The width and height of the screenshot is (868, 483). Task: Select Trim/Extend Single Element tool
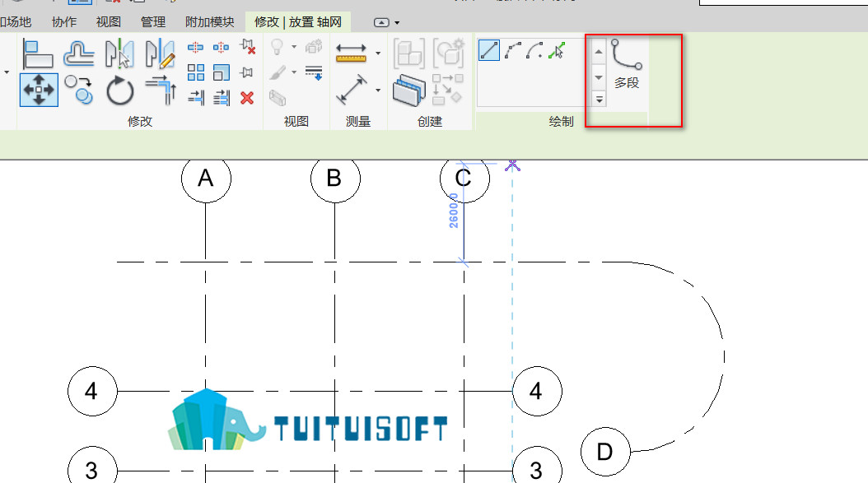pos(195,98)
